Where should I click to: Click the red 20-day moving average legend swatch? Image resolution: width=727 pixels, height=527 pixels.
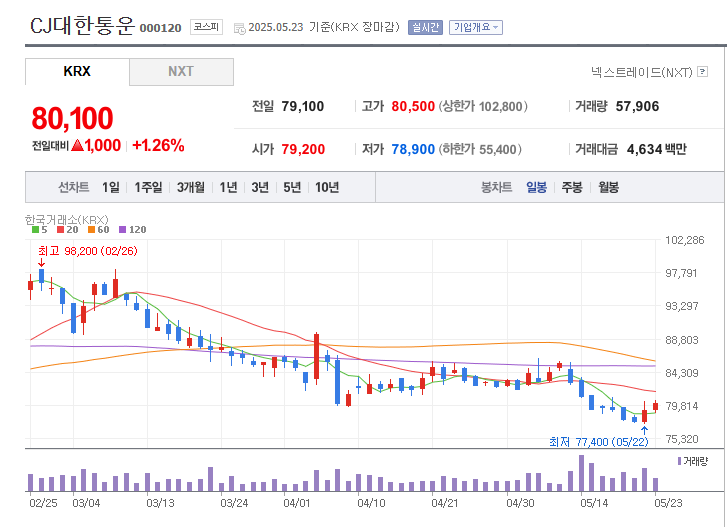60,229
